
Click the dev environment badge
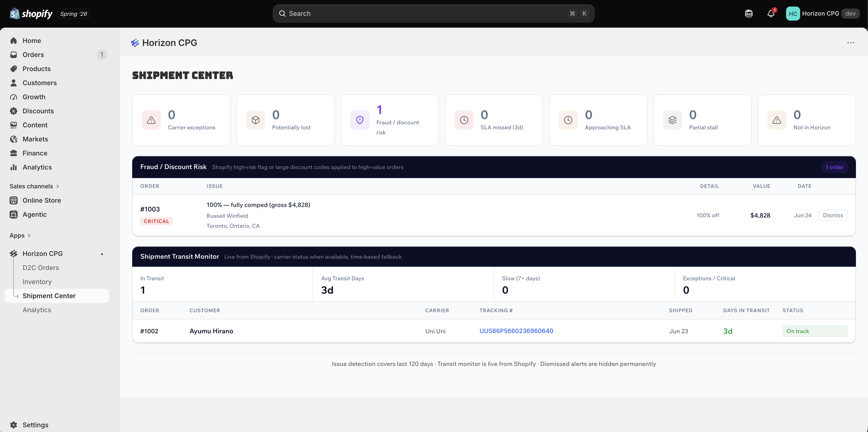(850, 14)
